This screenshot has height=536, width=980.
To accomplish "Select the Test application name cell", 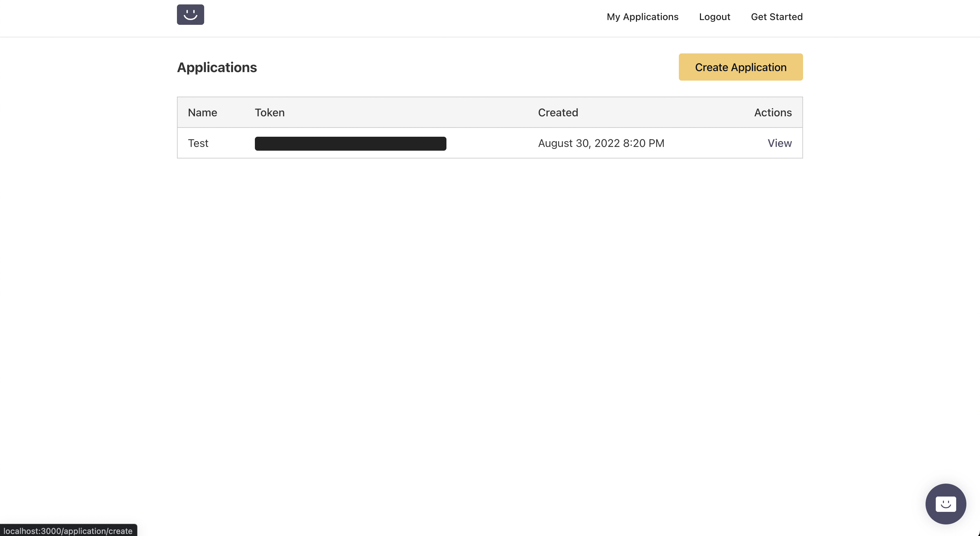I will pos(198,143).
